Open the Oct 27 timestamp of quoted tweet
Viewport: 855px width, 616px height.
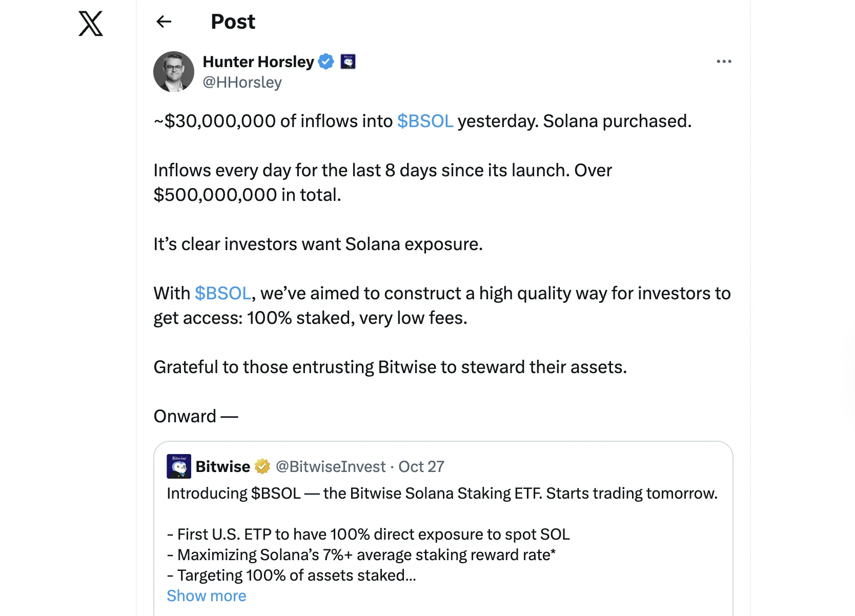pos(421,466)
